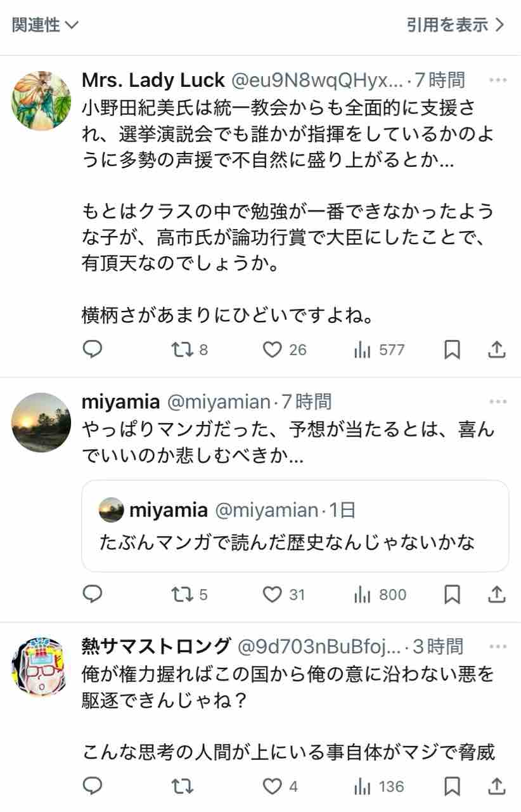
Task: Open reply on Mrs. Lady Luck's post
Action: [x=93, y=349]
